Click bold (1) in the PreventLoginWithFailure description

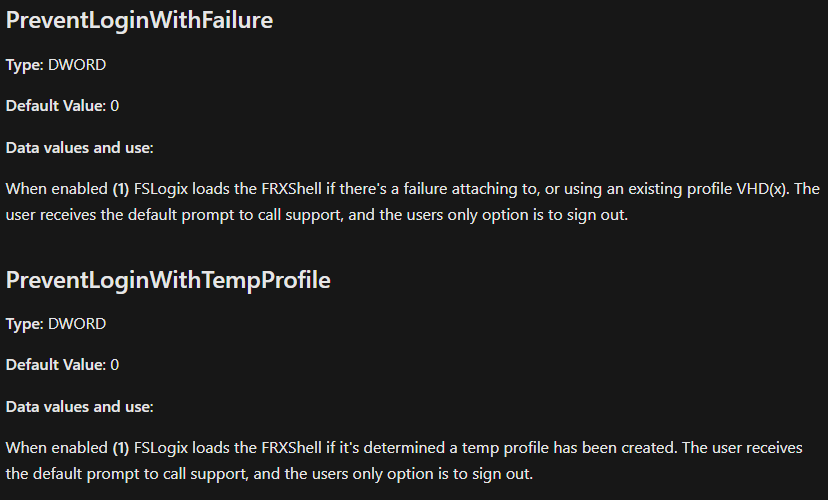tap(120, 189)
